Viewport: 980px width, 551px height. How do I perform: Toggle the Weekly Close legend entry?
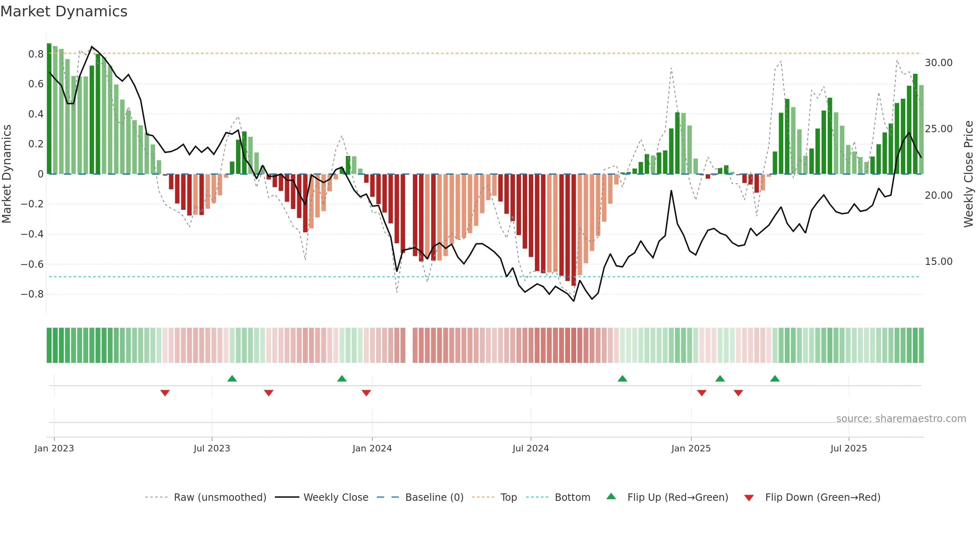pos(321,497)
